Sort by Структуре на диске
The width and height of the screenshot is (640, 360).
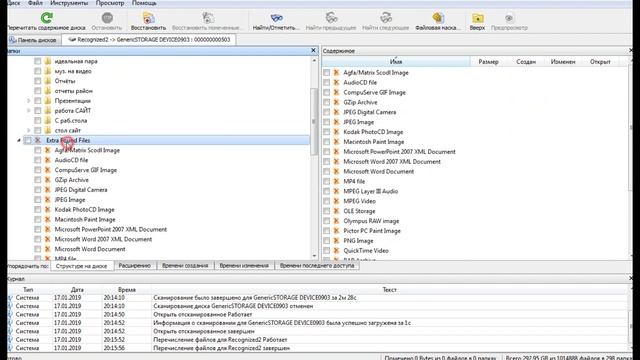(x=82, y=266)
